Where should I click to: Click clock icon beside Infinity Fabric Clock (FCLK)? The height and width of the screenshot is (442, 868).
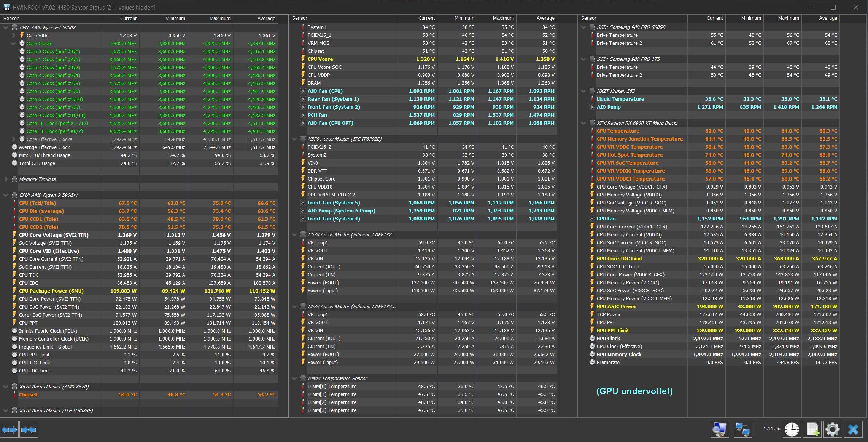14,331
